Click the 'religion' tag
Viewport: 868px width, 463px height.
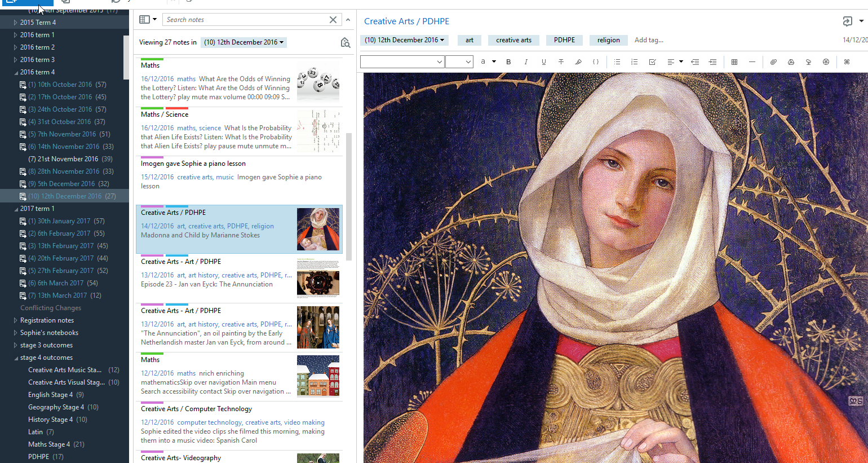coord(609,40)
